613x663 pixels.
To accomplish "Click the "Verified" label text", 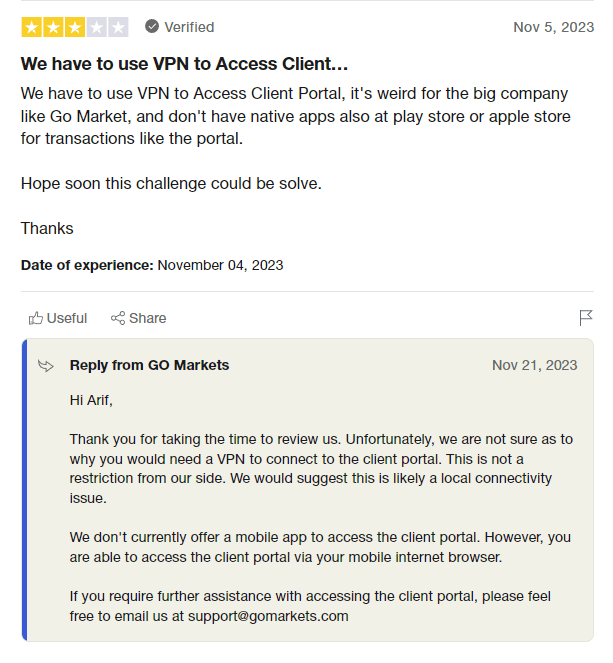I will [x=189, y=27].
